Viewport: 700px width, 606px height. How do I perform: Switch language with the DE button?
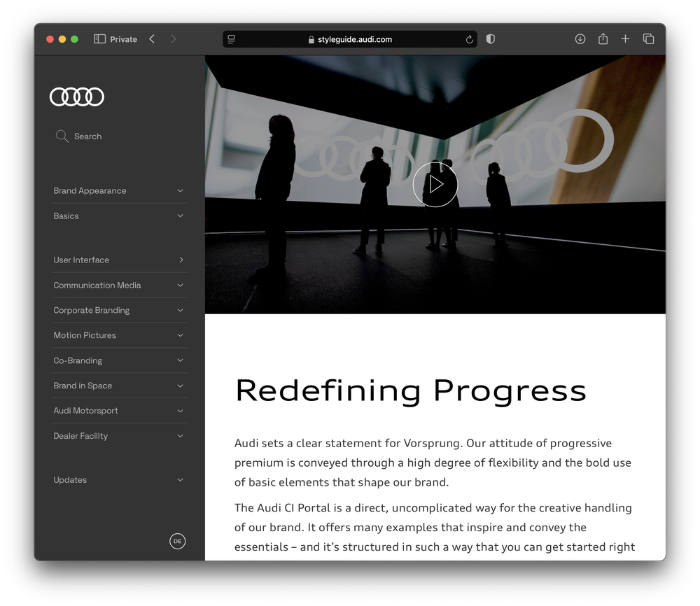tap(177, 541)
